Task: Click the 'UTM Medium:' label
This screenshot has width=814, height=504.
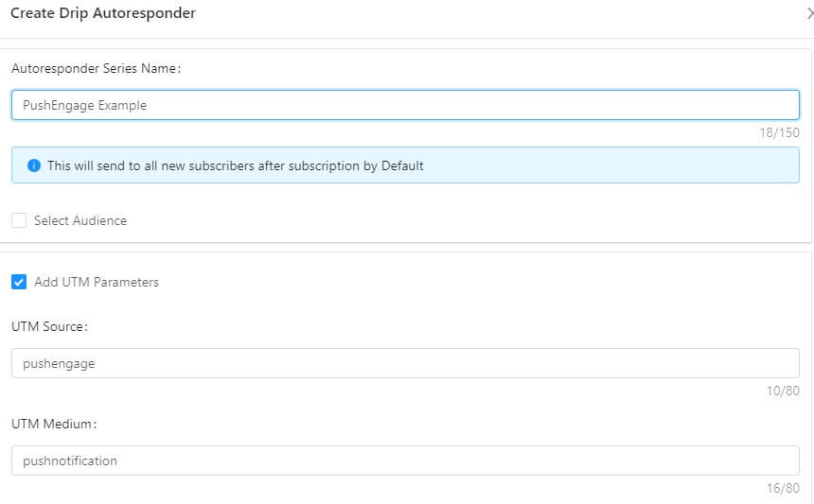Action: 54,425
